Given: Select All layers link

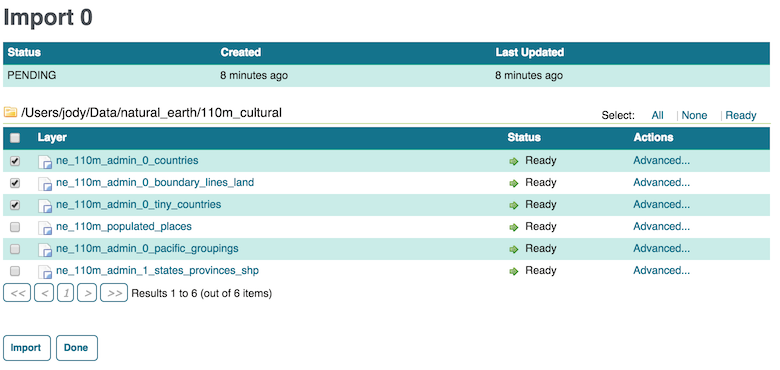Looking at the screenshot, I should coord(657,115).
